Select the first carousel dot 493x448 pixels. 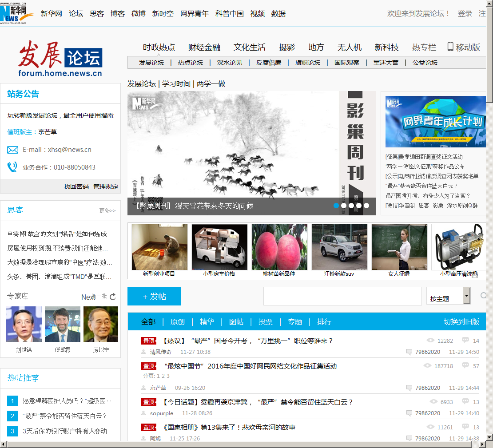point(336,206)
